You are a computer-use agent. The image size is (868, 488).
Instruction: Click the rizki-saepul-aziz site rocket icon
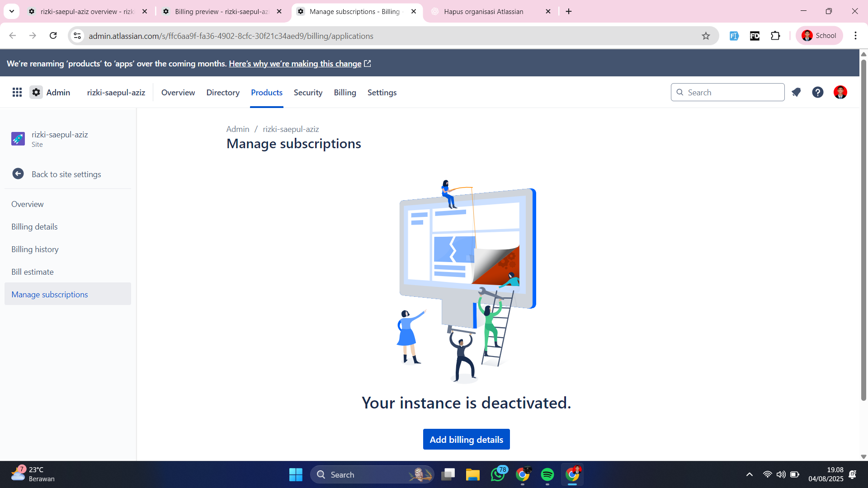tap(18, 139)
